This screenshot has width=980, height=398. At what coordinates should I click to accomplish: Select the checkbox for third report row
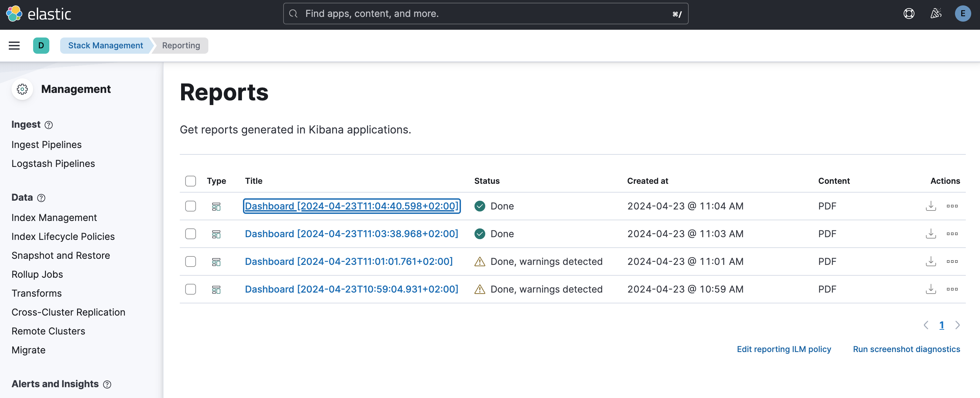point(191,261)
